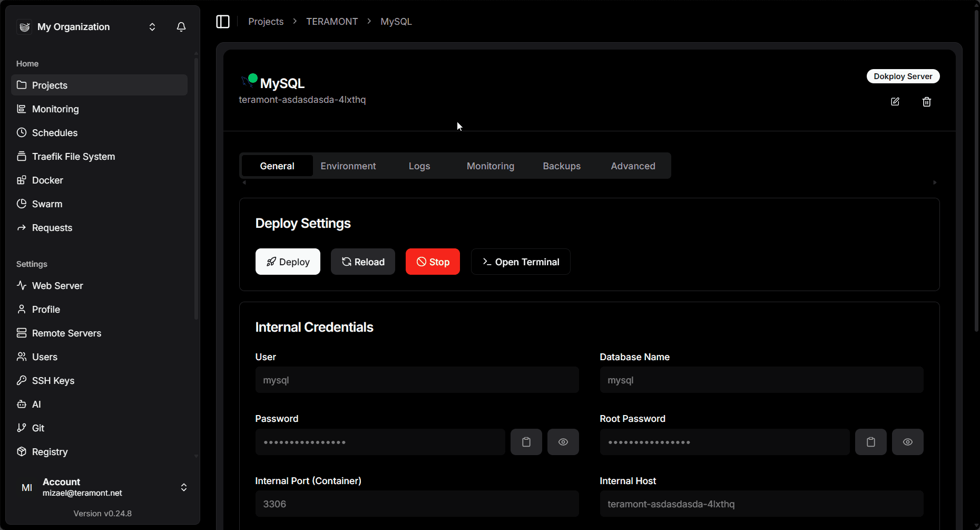Open Profile settings
Image resolution: width=980 pixels, height=530 pixels.
pyautogui.click(x=99, y=309)
